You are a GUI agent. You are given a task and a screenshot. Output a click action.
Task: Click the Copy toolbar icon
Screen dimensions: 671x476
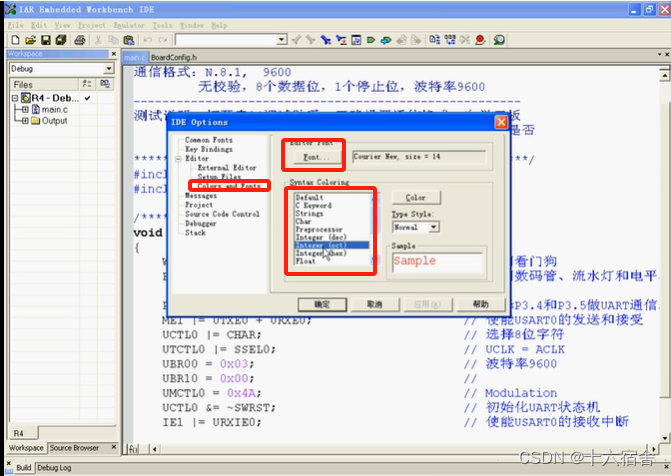click(x=113, y=40)
